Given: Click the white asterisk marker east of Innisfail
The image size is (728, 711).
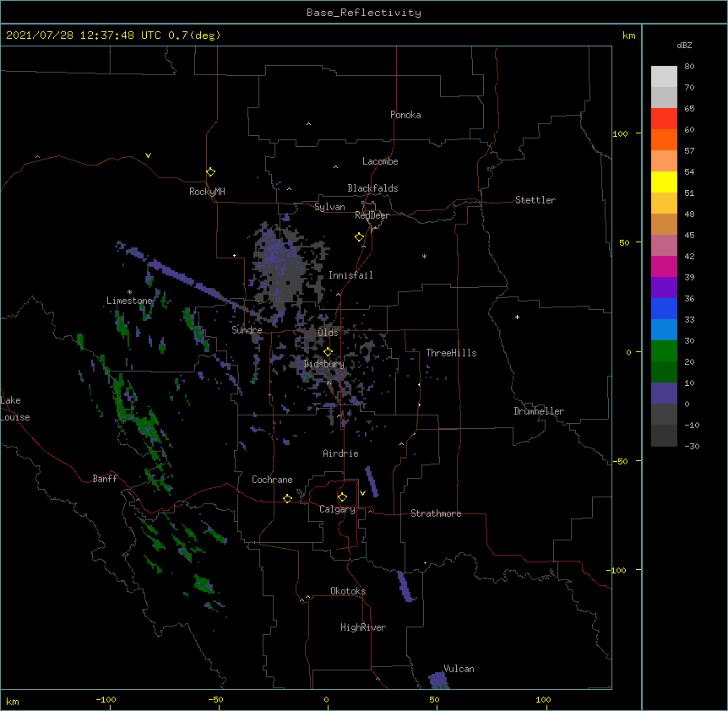Looking at the screenshot, I should click(424, 256).
